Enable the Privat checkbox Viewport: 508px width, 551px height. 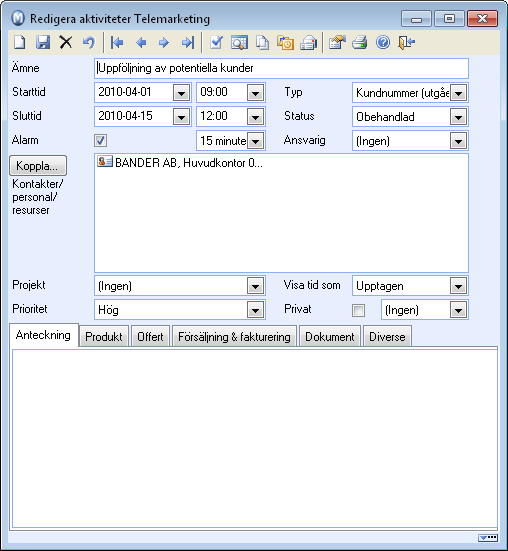pyautogui.click(x=358, y=310)
